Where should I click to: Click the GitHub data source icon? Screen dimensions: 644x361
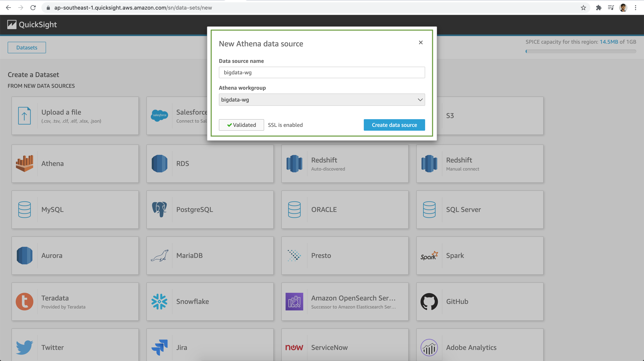click(x=429, y=301)
